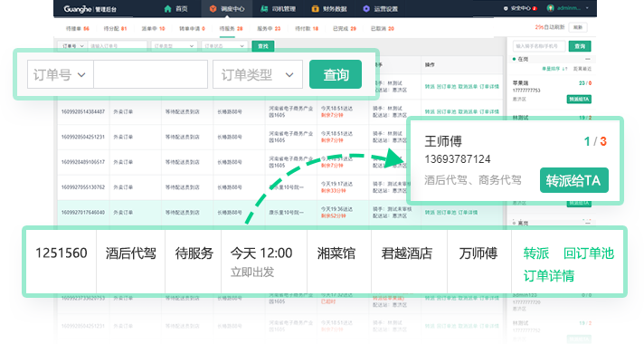The height and width of the screenshot is (344, 644).
Task: Switch to the 派单中 tab
Action: coord(153,29)
